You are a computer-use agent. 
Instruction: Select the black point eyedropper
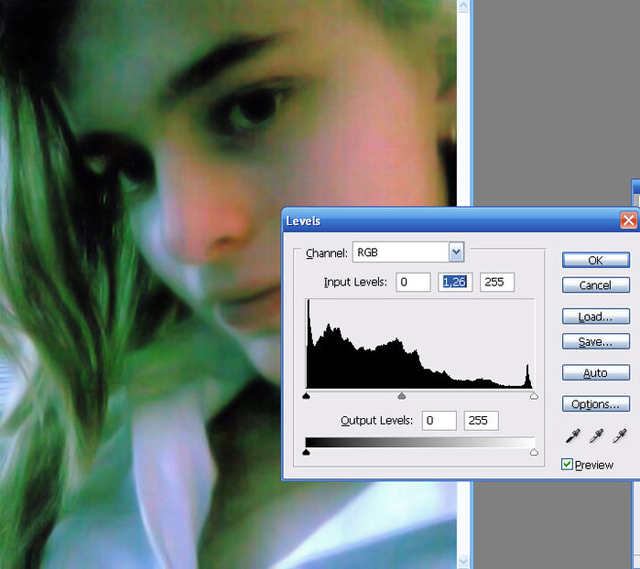click(573, 436)
